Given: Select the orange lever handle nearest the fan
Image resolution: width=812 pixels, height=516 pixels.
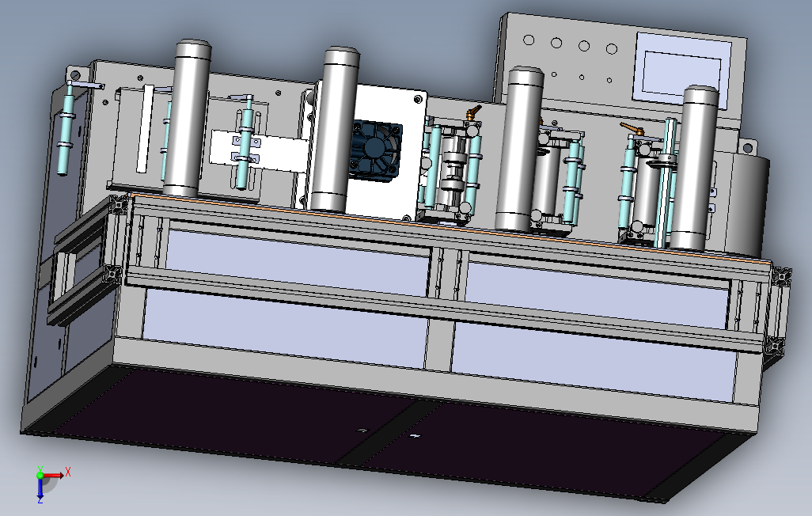Looking at the screenshot, I should 472,112.
